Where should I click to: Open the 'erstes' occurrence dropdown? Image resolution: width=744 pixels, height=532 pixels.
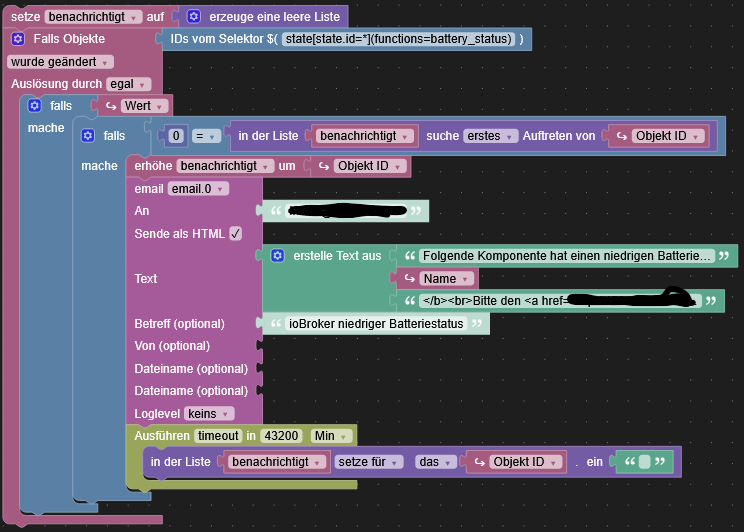[x=491, y=136]
